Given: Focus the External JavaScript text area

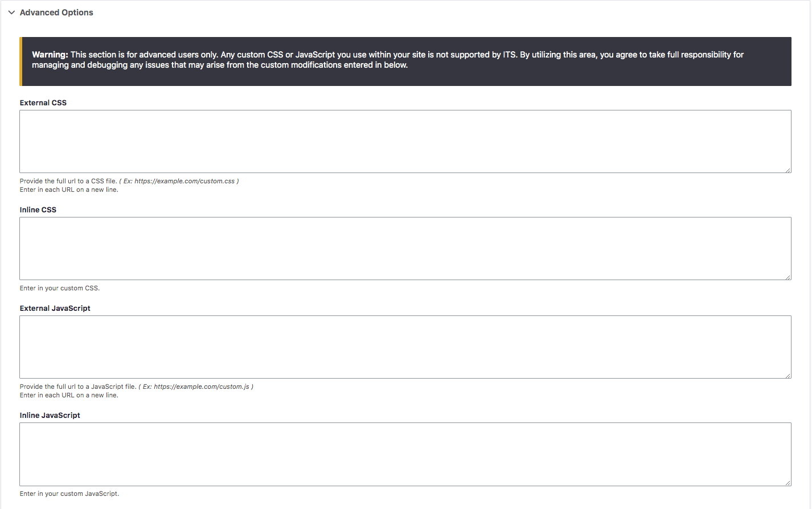Looking at the screenshot, I should coord(405,347).
